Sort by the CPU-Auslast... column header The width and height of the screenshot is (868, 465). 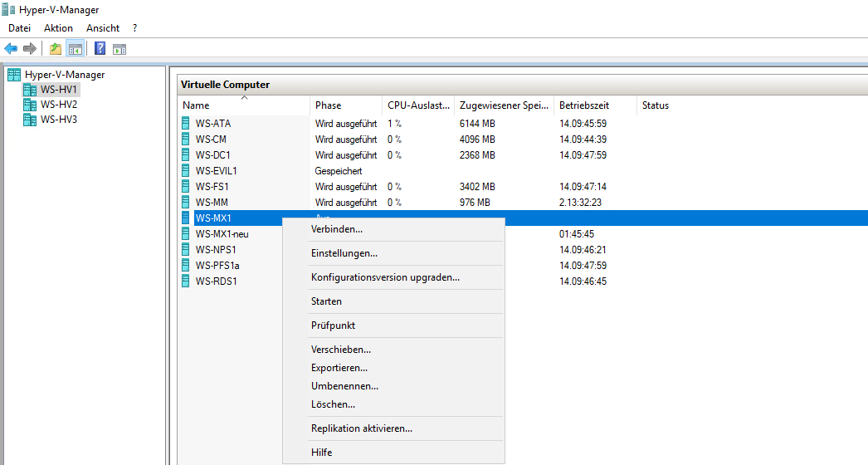[418, 105]
